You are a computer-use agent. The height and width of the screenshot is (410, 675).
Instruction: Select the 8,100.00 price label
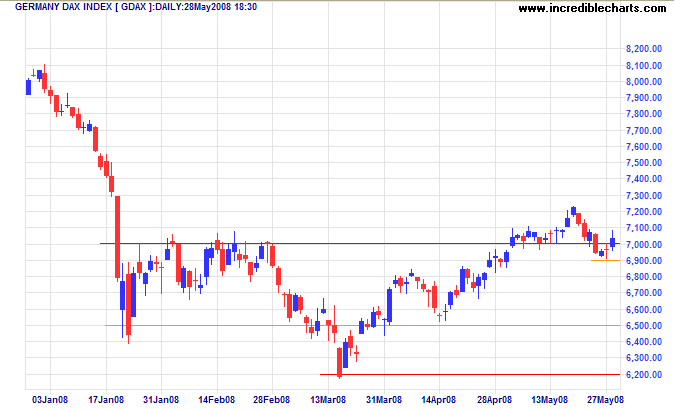pos(644,65)
